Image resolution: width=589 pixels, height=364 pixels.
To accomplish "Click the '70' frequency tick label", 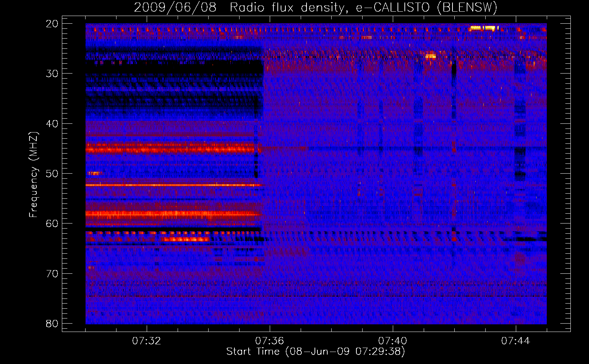I will click(x=52, y=274).
